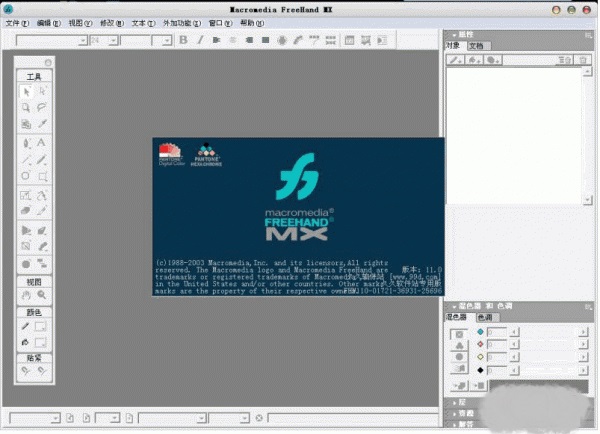Expand the 层 panel
Viewport: 600px width, 434px height.
tap(461, 402)
